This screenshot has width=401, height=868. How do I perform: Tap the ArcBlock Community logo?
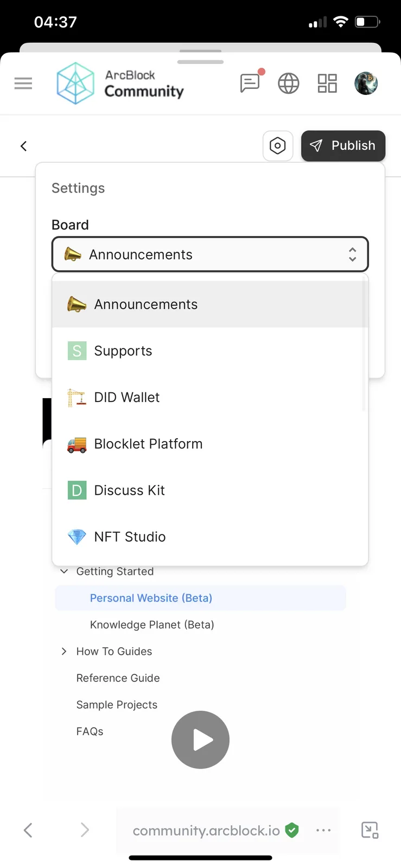tap(120, 84)
